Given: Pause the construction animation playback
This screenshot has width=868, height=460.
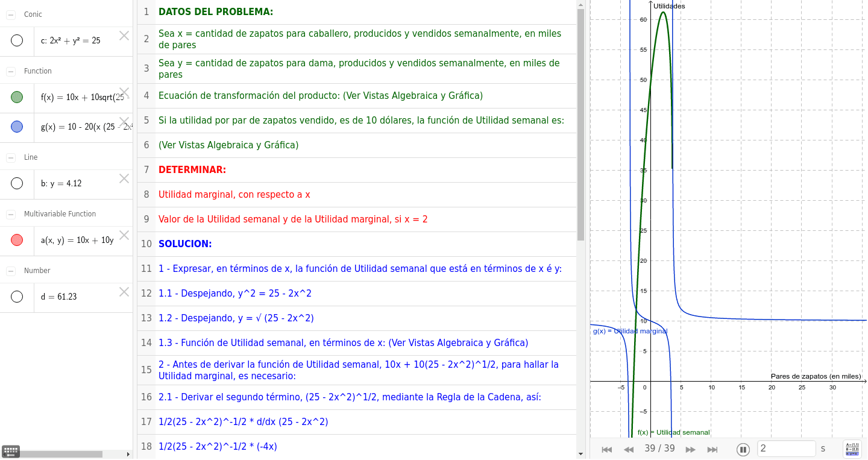Looking at the screenshot, I should (x=743, y=449).
